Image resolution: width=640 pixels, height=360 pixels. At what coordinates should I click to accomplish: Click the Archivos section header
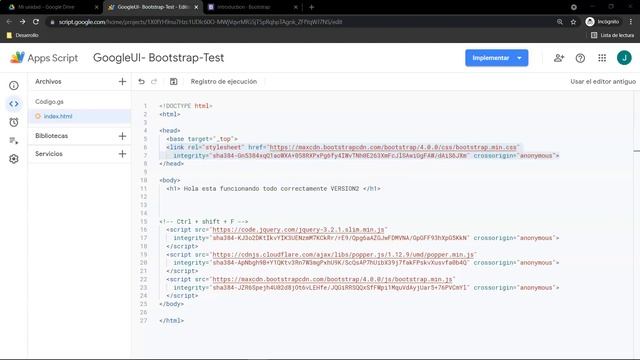coord(48,81)
